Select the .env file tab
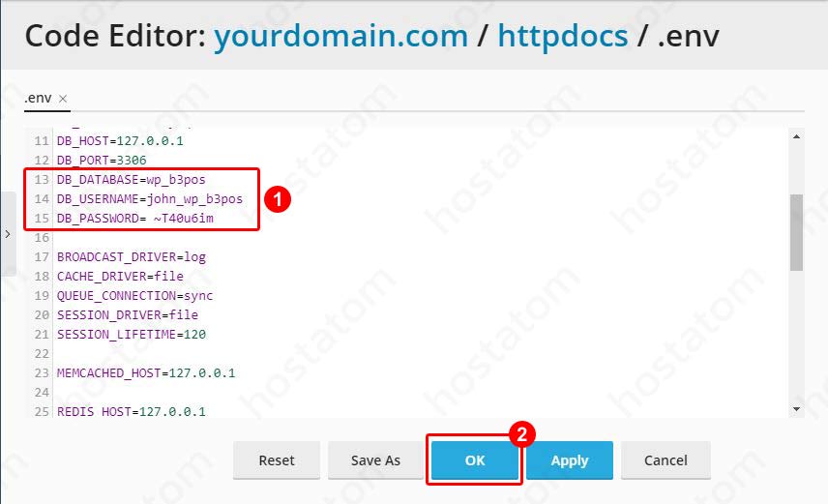Screen dimensions: 828x504 point(38,98)
